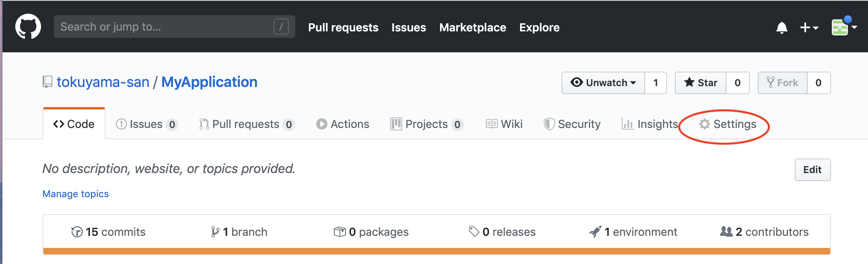The image size is (868, 264).
Task: Follow the Manage topics link
Action: point(76,194)
